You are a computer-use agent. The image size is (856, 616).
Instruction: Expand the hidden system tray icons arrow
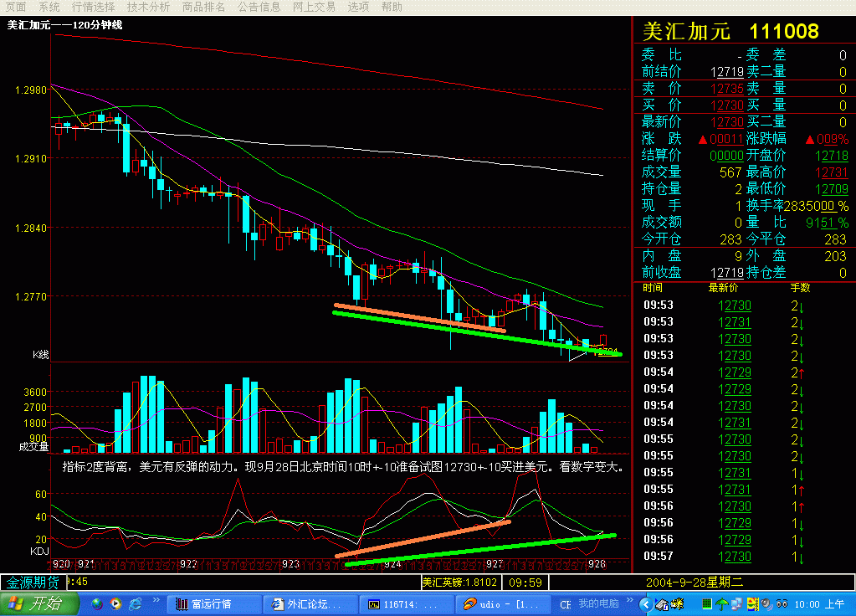(x=646, y=604)
